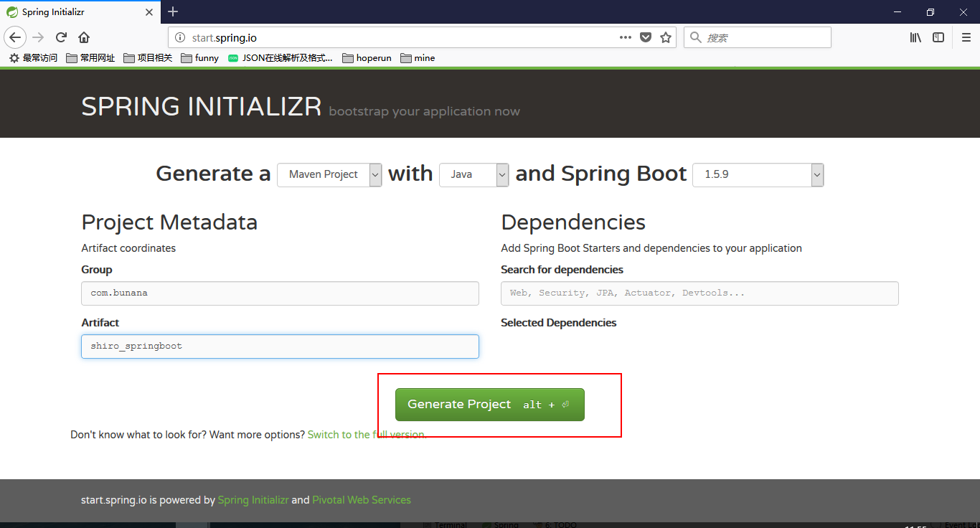Select the Spring Initializr browser tab
The image size is (980, 528).
point(80,12)
